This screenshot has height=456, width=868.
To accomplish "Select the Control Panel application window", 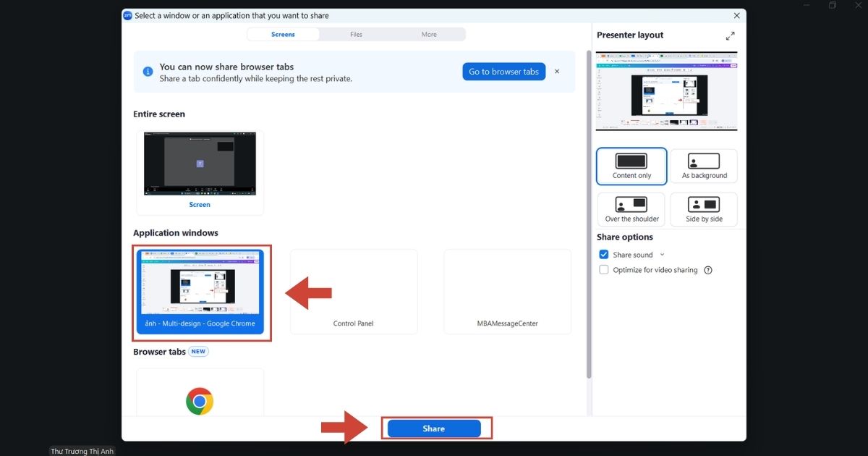I will pyautogui.click(x=354, y=292).
